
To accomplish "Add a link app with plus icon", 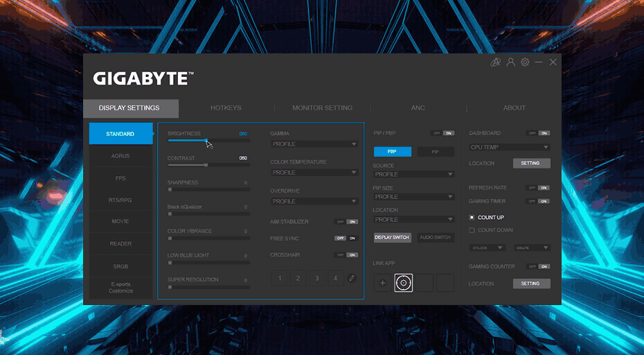I will click(382, 283).
